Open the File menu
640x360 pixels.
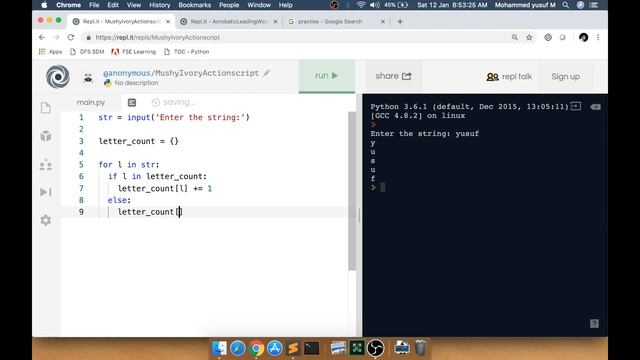click(94, 5)
